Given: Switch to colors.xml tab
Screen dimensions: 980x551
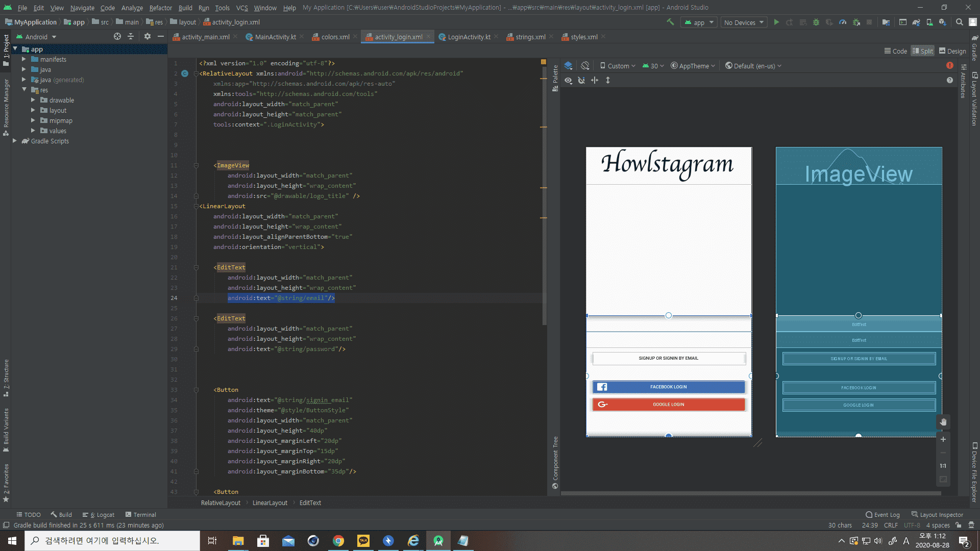Looking at the screenshot, I should pos(335,37).
